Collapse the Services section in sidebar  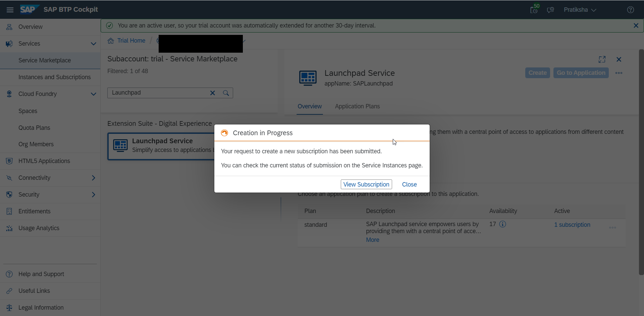pos(94,44)
